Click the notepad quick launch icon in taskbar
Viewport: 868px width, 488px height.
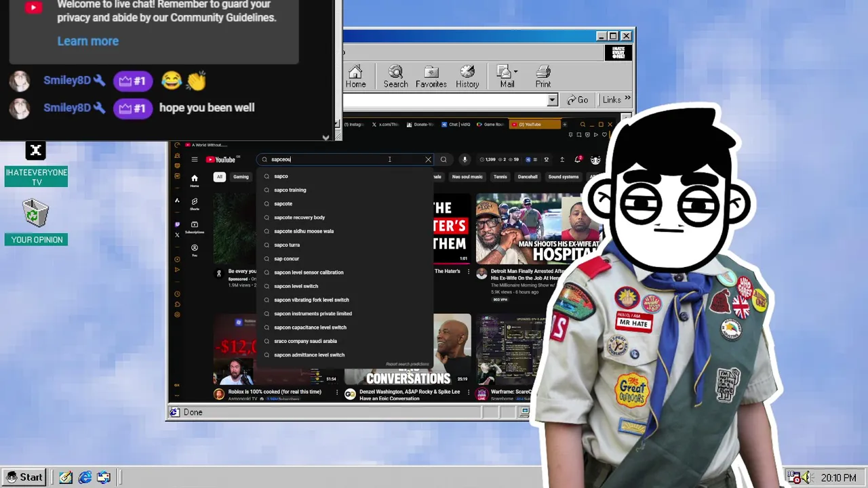(x=66, y=477)
